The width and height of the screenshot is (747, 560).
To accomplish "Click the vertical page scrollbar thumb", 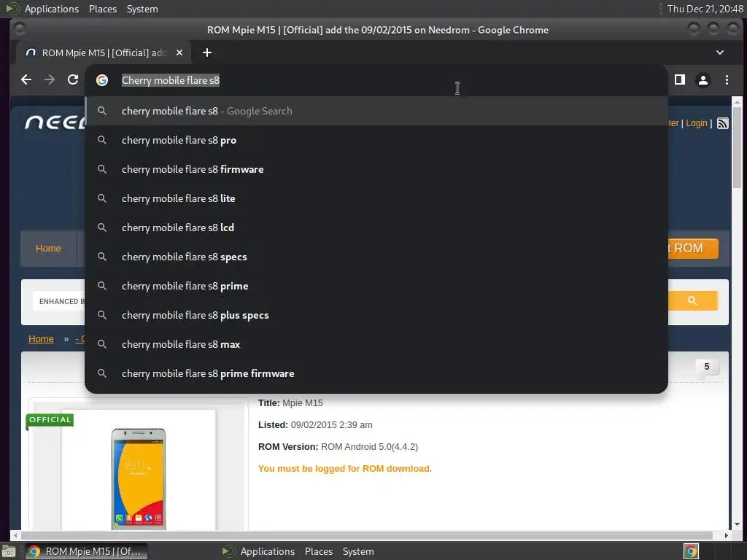I will 737,147.
